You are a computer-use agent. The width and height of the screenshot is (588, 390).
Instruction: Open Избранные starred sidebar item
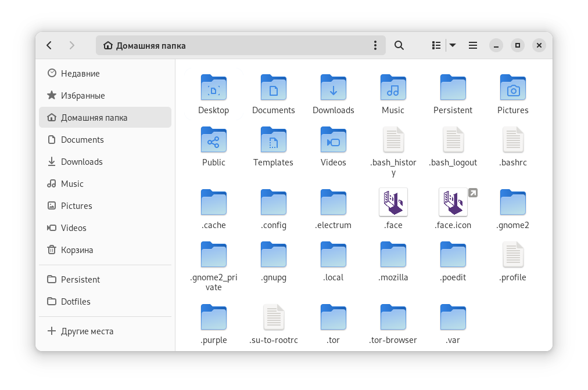click(x=83, y=96)
